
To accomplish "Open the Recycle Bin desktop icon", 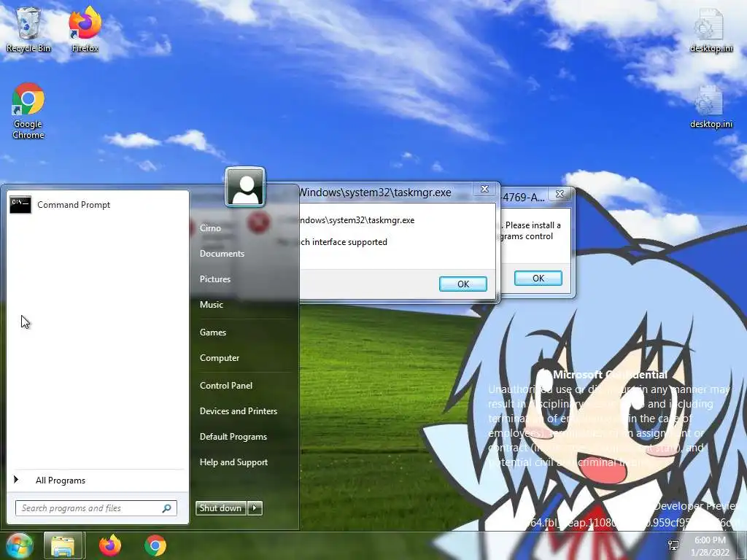I will click(x=28, y=29).
